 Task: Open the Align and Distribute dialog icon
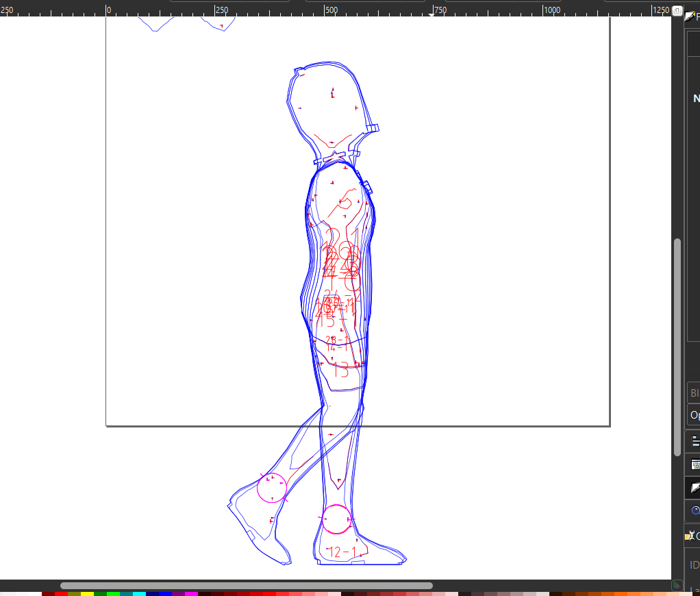[x=695, y=440]
